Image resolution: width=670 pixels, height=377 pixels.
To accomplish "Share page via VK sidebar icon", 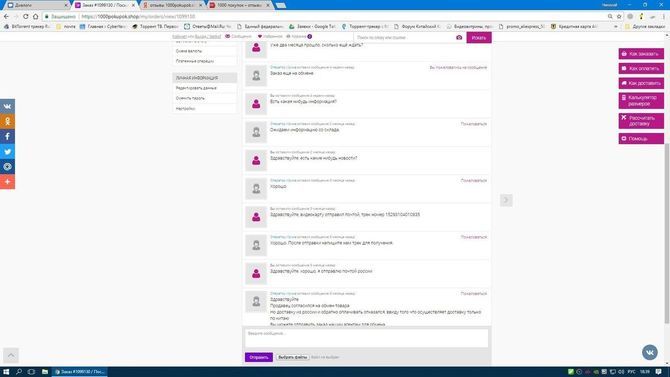I will coord(7,106).
